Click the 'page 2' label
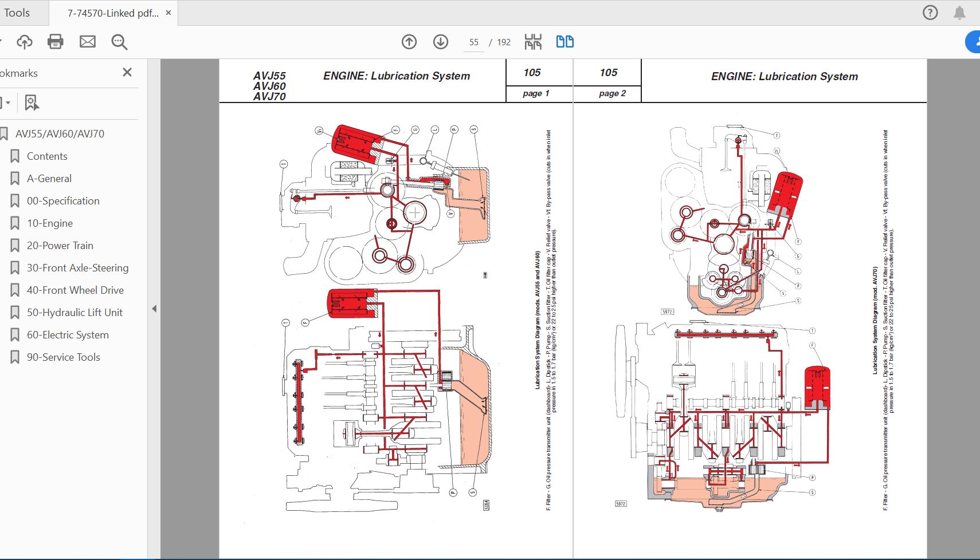 (612, 93)
